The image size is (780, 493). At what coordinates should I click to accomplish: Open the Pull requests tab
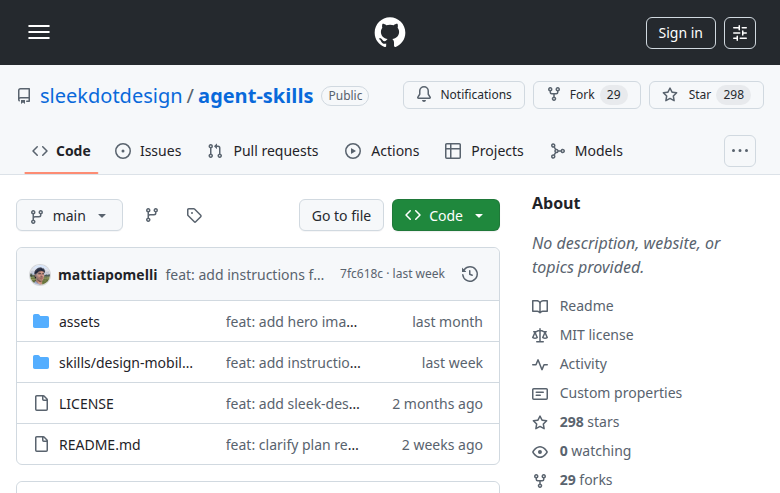263,151
